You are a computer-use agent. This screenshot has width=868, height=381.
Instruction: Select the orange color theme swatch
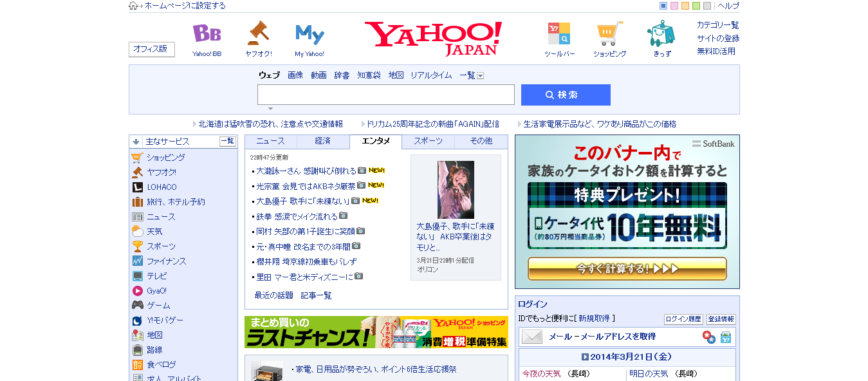point(685,6)
